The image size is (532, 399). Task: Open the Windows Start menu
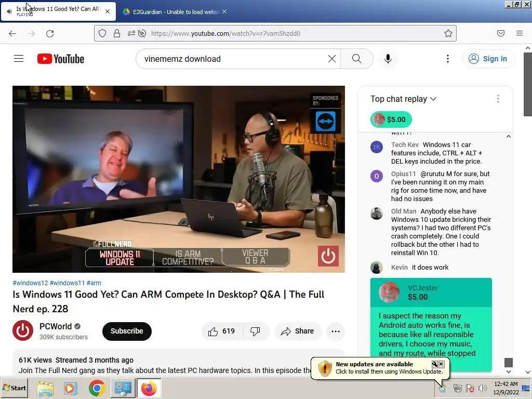[14, 388]
